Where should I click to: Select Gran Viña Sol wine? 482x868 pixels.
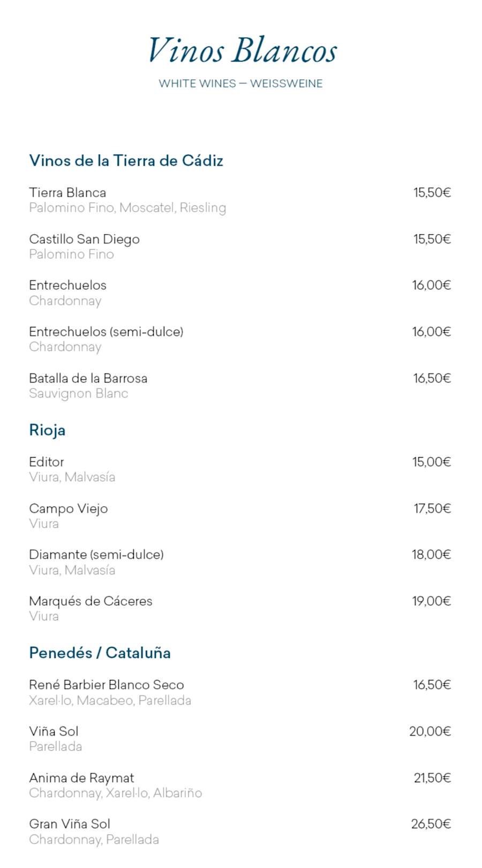coord(70,824)
